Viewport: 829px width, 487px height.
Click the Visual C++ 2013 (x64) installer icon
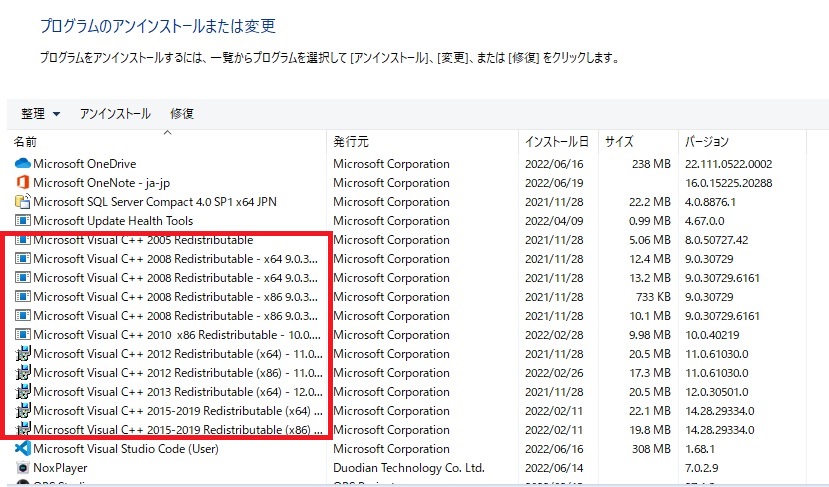(x=23, y=392)
